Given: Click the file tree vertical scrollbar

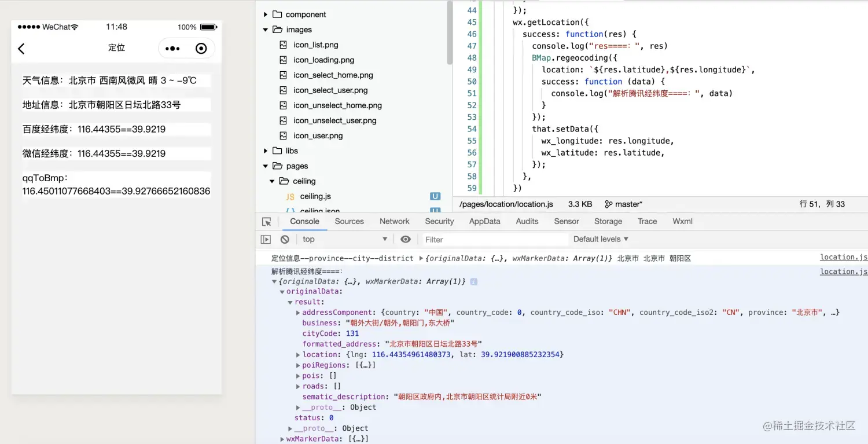Looking at the screenshot, I should pos(450,32).
